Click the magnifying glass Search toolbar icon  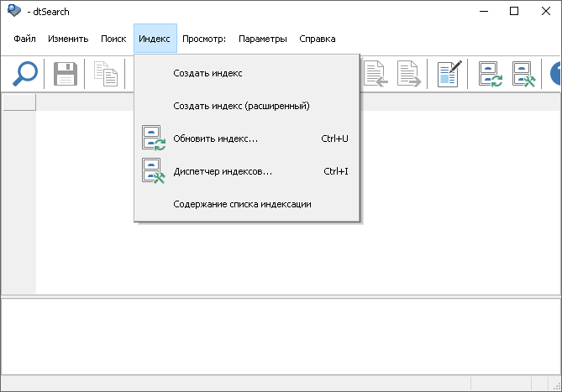(x=24, y=74)
